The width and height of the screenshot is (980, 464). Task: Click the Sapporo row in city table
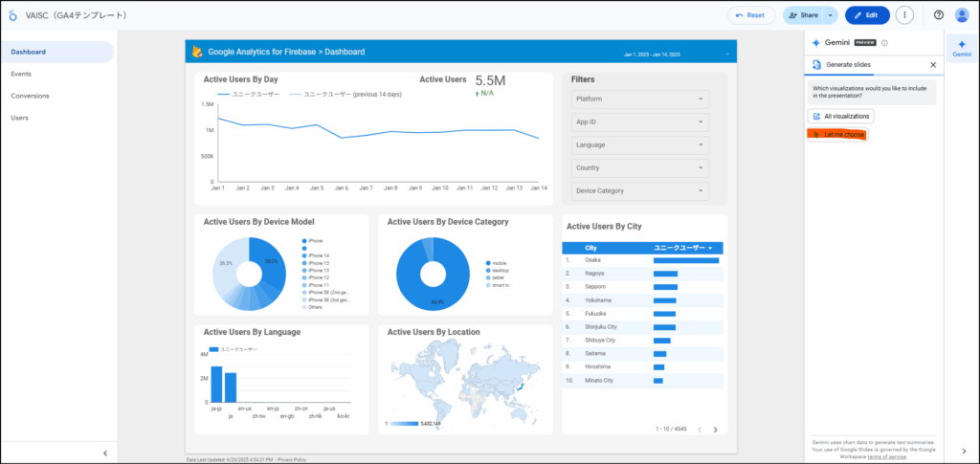click(642, 287)
